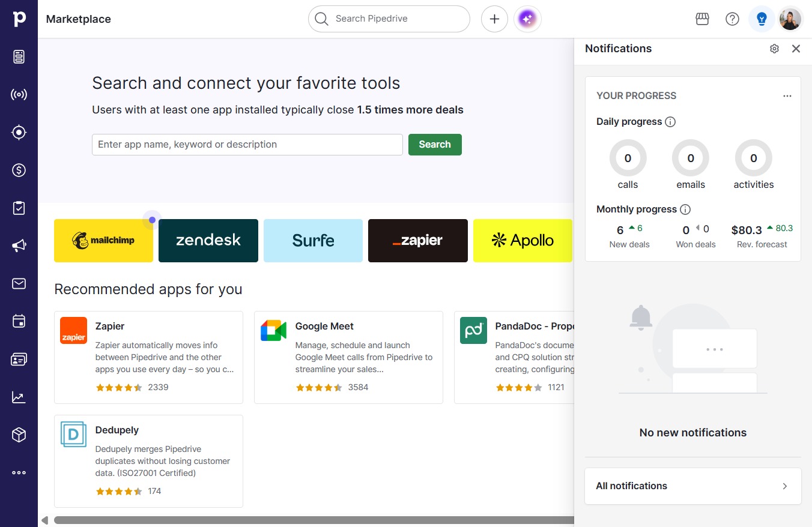Click the quick add plus button
This screenshot has height=527, width=812.
click(494, 19)
